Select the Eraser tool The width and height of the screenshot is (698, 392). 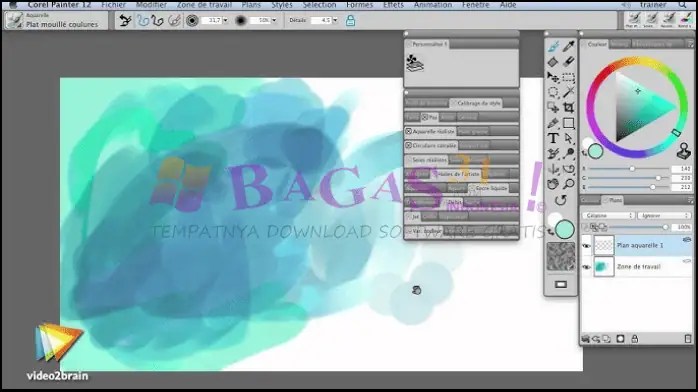click(x=568, y=61)
